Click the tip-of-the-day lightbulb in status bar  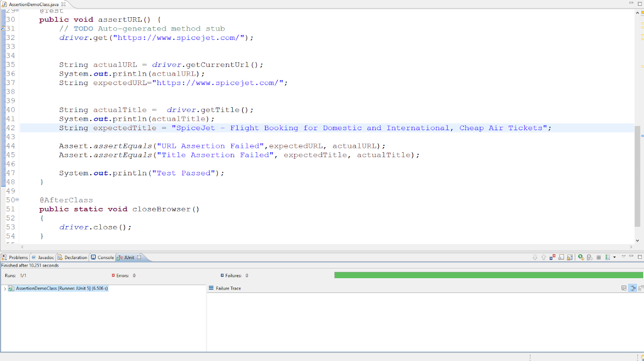click(x=642, y=357)
